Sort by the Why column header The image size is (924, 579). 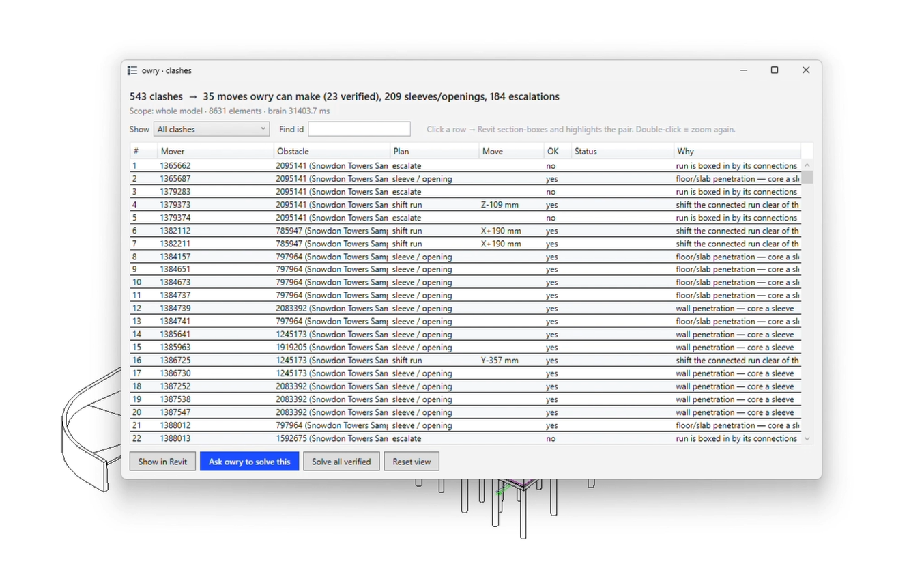(x=737, y=151)
